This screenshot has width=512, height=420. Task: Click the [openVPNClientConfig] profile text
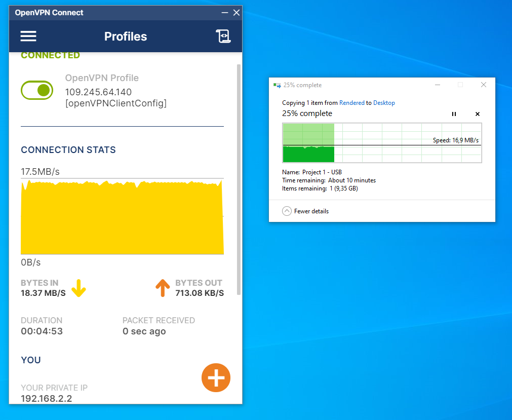coord(116,103)
